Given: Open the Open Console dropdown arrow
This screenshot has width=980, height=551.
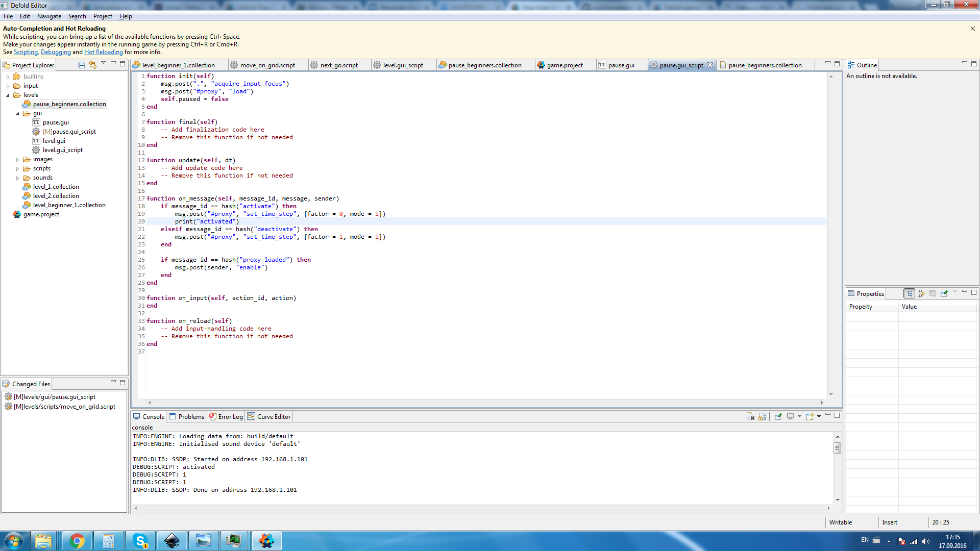Looking at the screenshot, I should click(819, 416).
